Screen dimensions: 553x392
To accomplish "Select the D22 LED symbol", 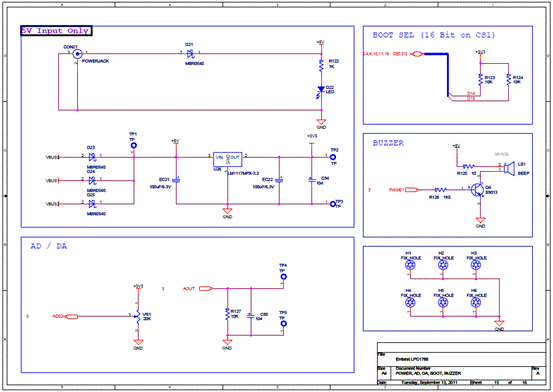I will tap(321, 91).
